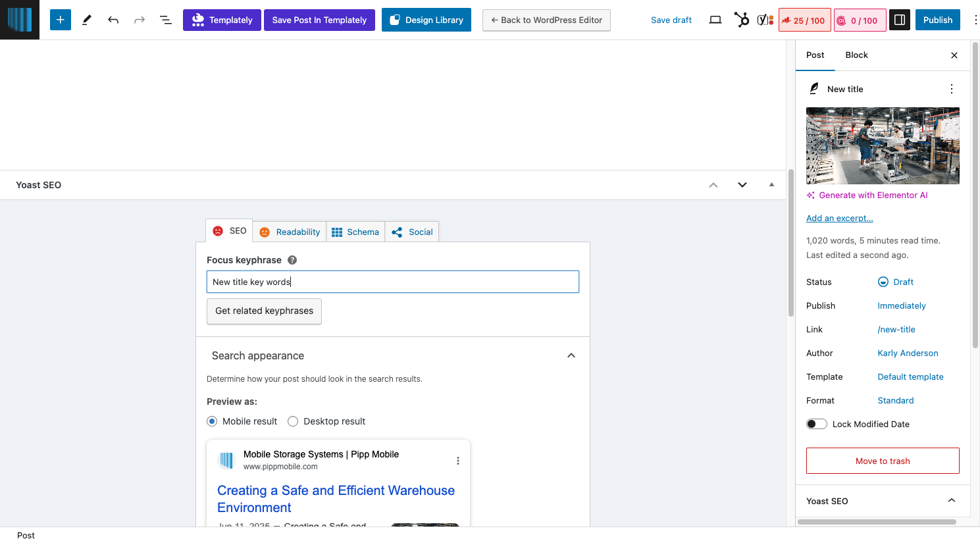Toggle the Yoast SEO meta box triangle
This screenshot has width=980, height=543.
(771, 185)
